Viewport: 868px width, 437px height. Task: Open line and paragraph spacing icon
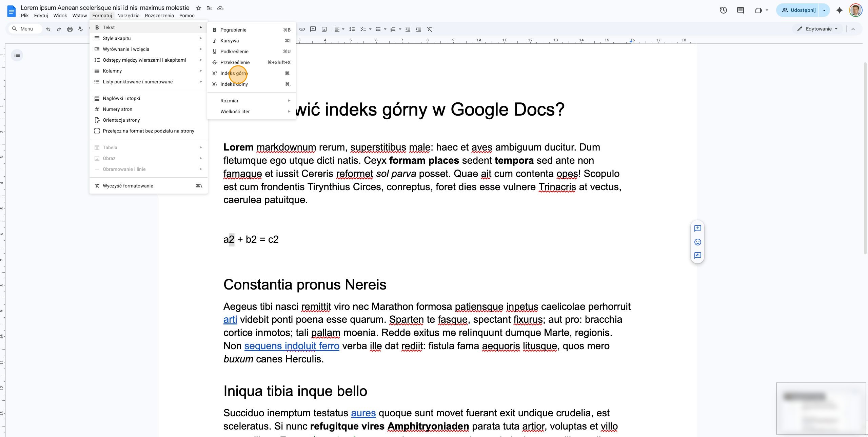point(352,29)
